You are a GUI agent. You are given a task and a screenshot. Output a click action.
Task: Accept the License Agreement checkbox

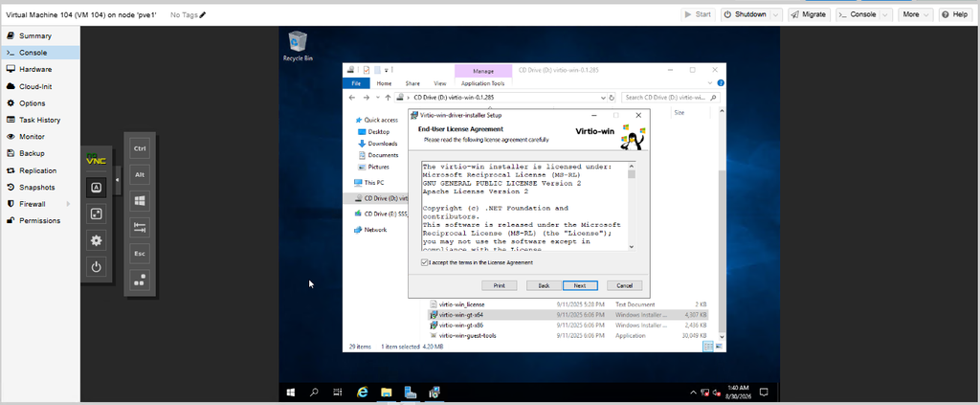[x=425, y=262]
